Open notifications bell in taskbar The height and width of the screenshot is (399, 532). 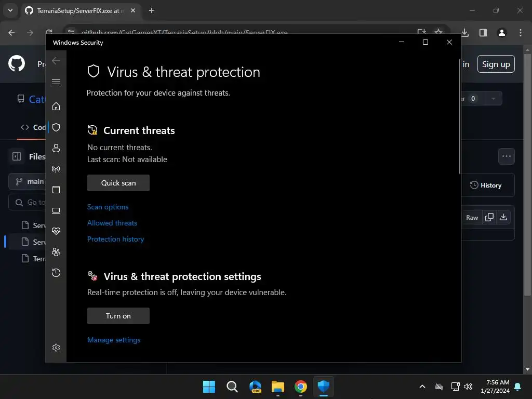click(x=518, y=387)
